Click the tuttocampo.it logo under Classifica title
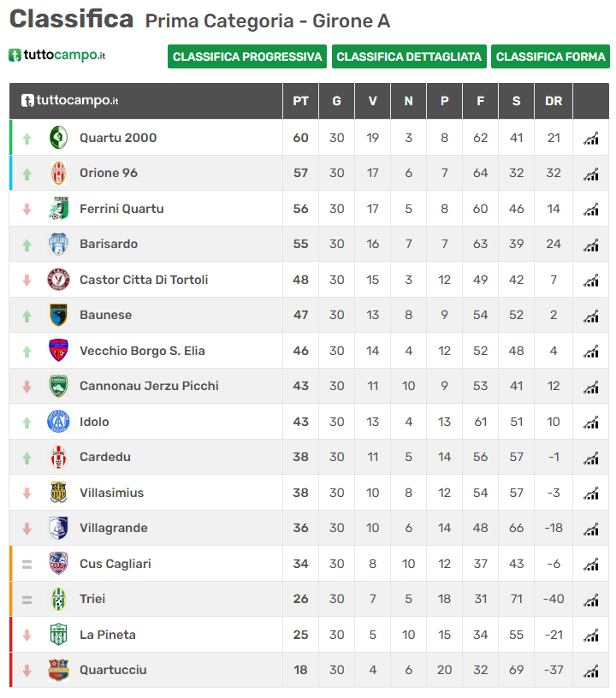 (57, 56)
